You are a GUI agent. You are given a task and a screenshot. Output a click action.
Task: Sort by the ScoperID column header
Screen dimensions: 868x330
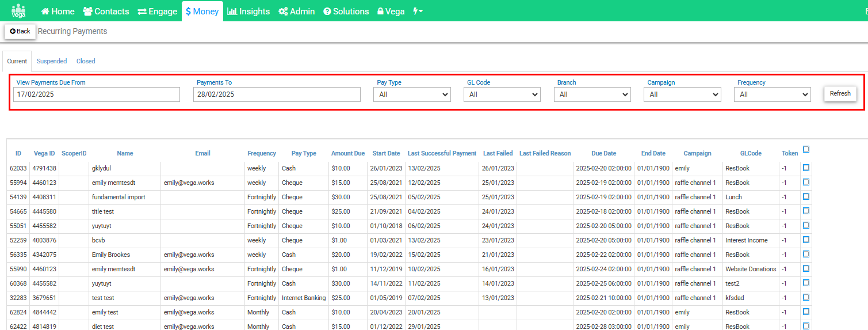(74, 153)
